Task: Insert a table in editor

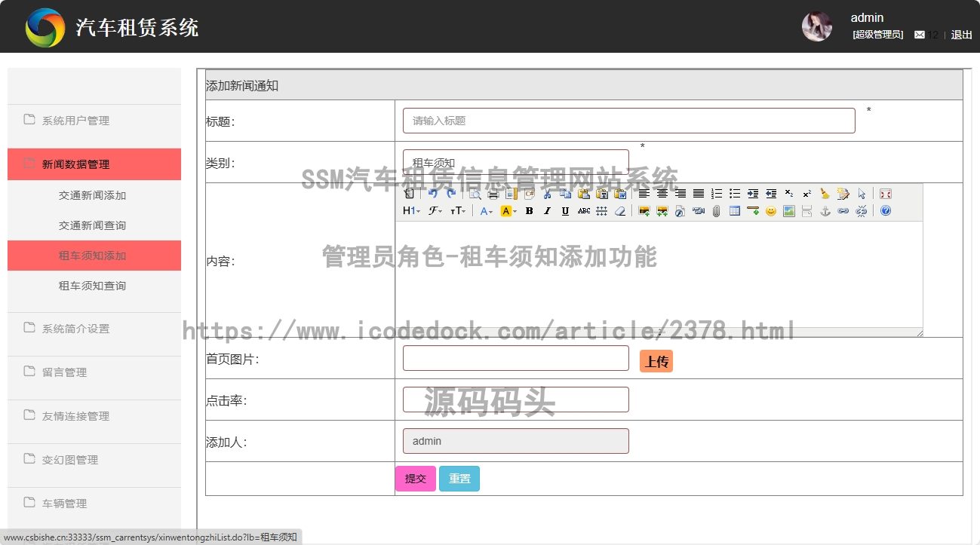Action: click(x=735, y=211)
